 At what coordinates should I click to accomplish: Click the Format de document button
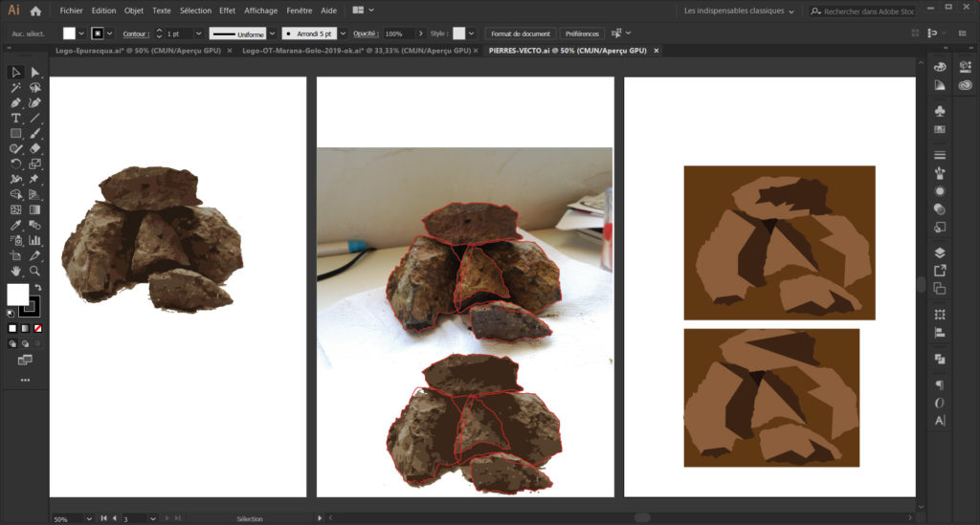pyautogui.click(x=520, y=33)
